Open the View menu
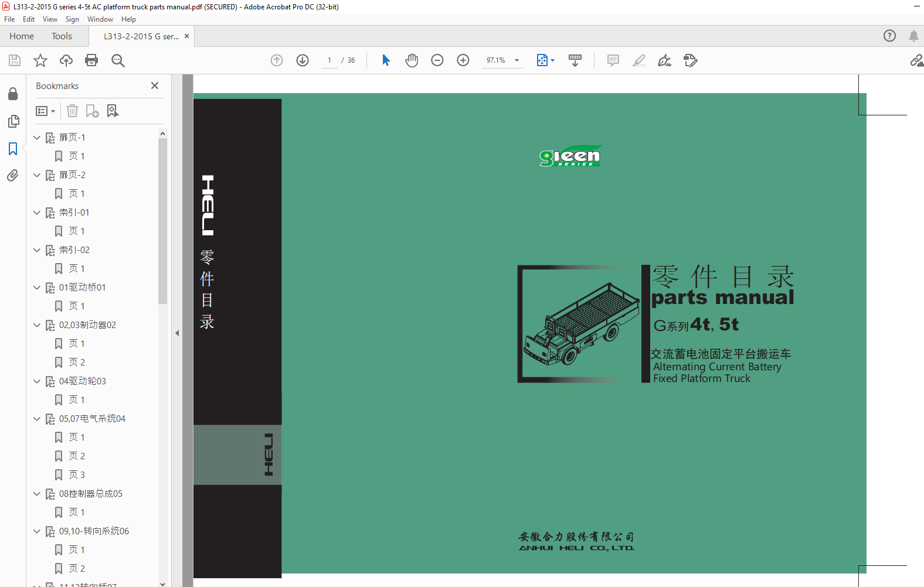This screenshot has width=924, height=587. point(50,19)
